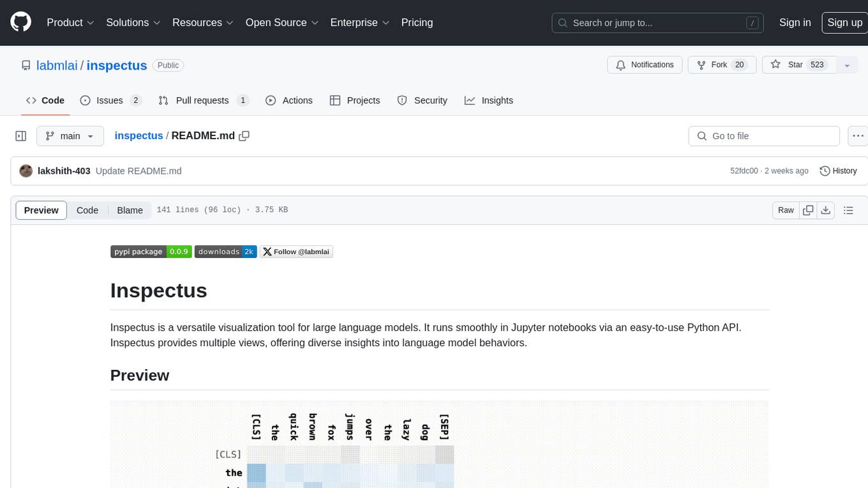Copy the README.md file path
The image size is (868, 488).
[244, 136]
